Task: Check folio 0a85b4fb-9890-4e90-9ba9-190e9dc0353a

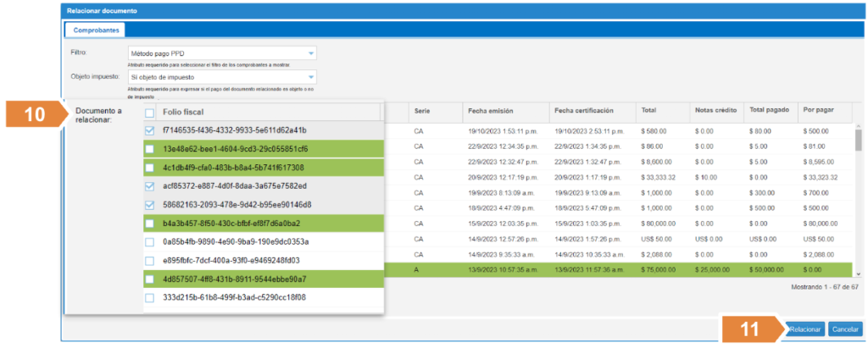Action: tap(149, 242)
